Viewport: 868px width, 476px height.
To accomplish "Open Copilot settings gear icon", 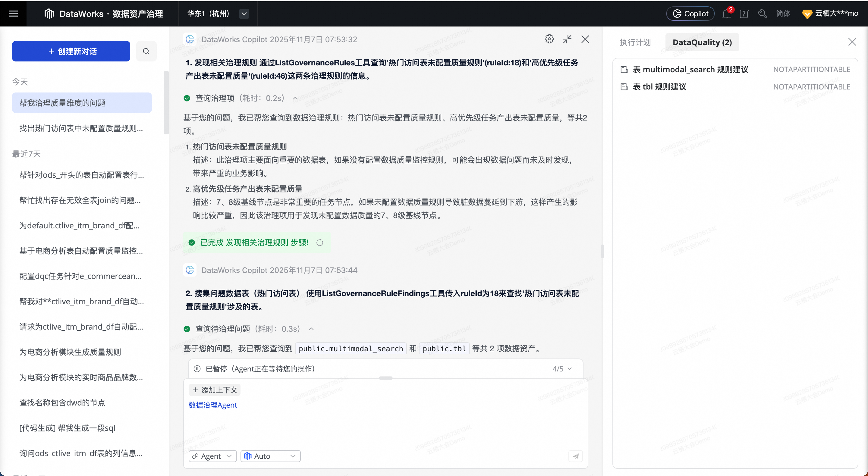I will 549,39.
